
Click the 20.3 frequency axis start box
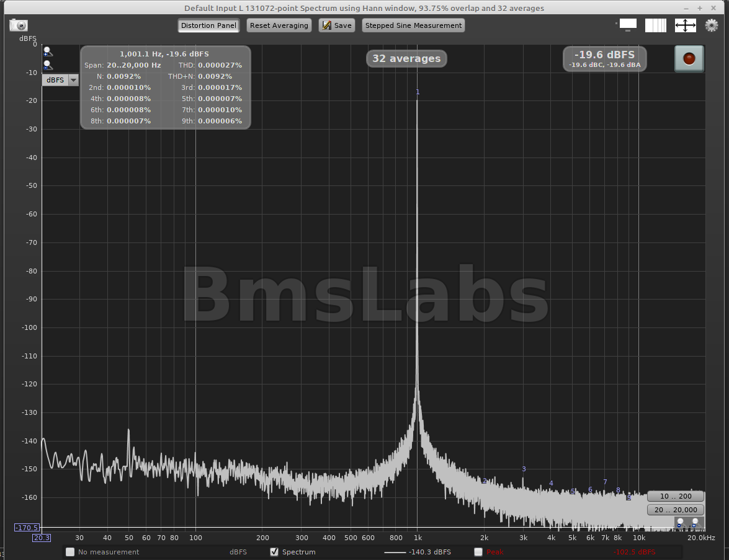click(x=42, y=538)
